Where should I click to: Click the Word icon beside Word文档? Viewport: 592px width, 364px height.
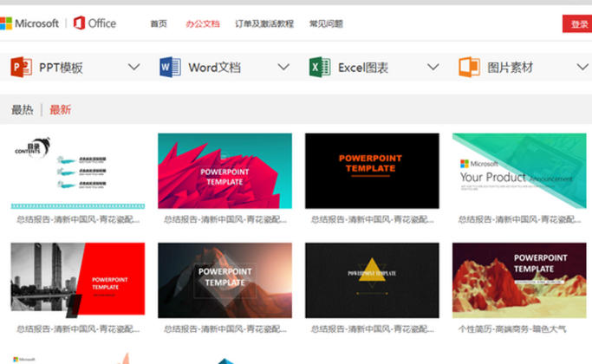[171, 67]
